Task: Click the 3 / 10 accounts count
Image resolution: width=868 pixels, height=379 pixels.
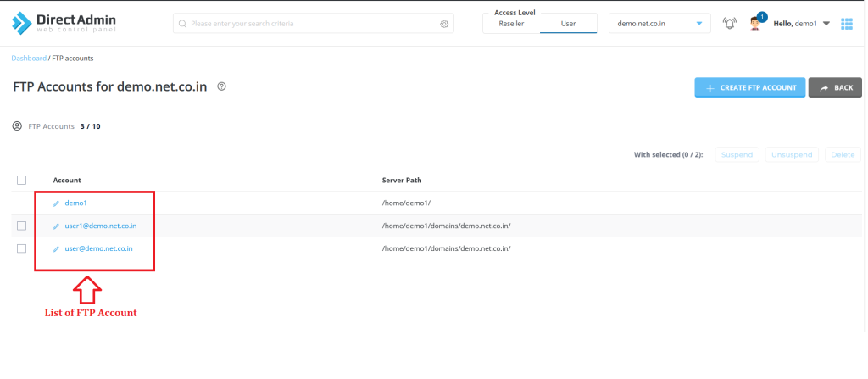Action: tap(90, 126)
